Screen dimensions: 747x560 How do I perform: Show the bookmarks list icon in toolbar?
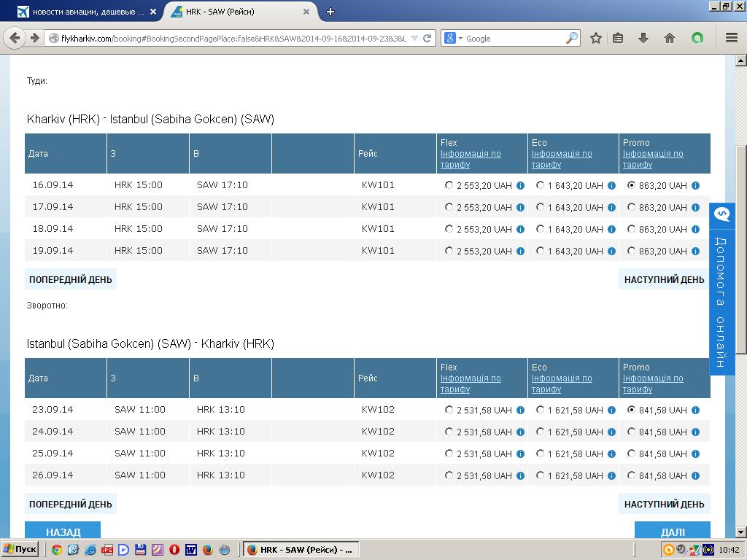click(x=618, y=38)
